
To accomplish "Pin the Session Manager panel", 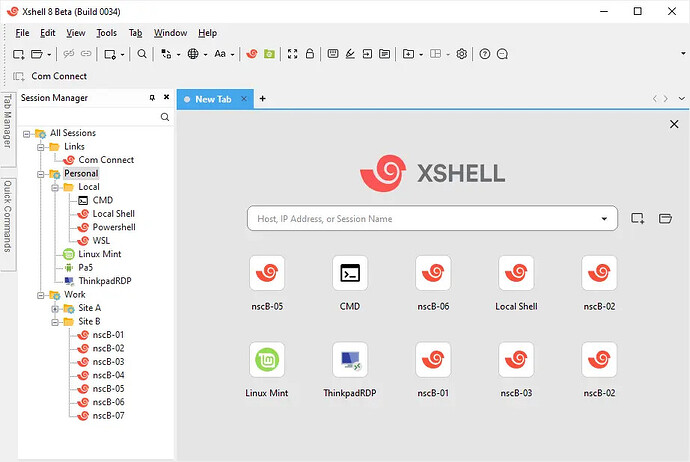I will (x=152, y=98).
